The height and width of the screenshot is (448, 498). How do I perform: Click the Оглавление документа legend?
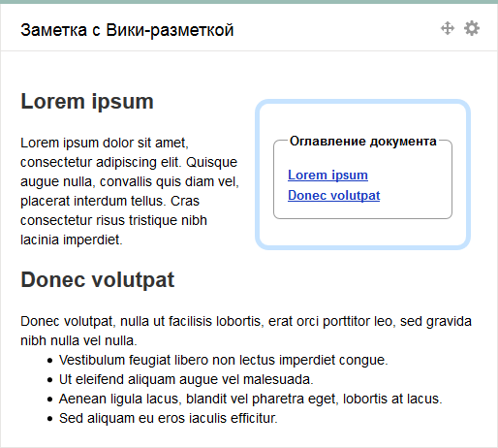pos(363,142)
